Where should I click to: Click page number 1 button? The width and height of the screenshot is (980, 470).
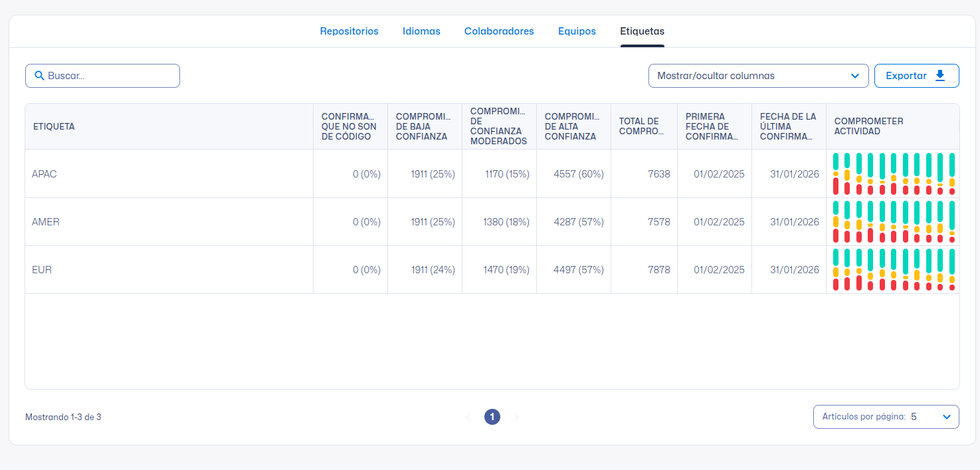[492, 417]
